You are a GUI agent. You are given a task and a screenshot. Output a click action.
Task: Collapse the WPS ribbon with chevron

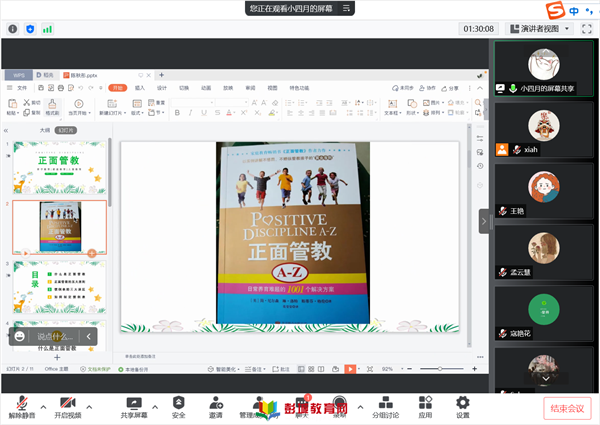coord(480,88)
